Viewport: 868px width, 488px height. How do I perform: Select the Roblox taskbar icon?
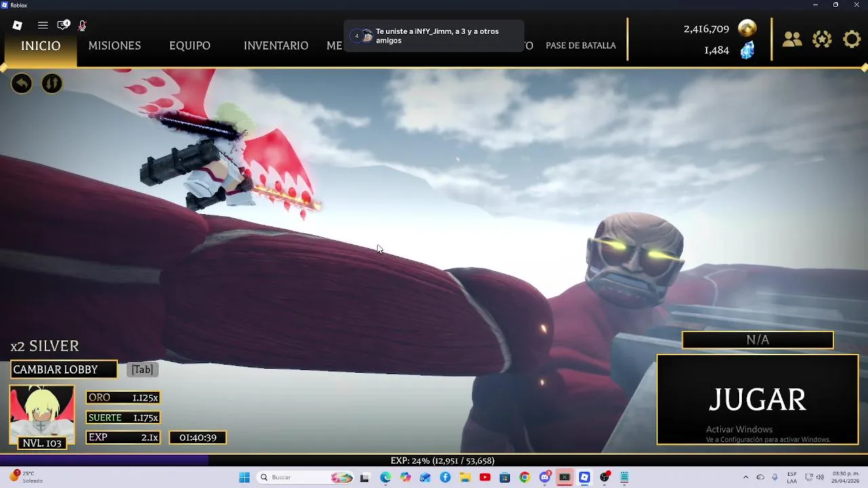(x=585, y=477)
